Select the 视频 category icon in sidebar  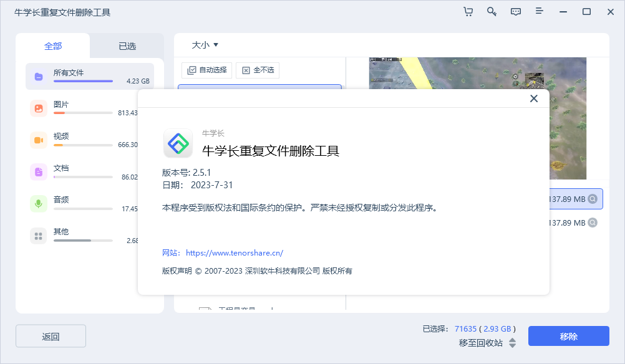pyautogui.click(x=39, y=140)
